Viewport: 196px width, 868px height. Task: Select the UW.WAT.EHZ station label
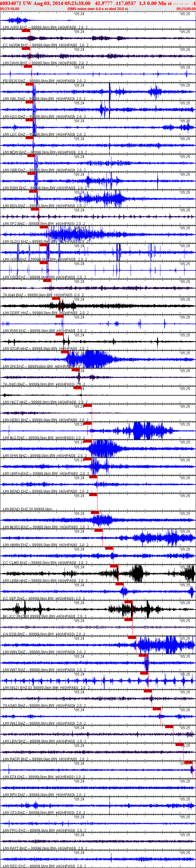[15, 670]
